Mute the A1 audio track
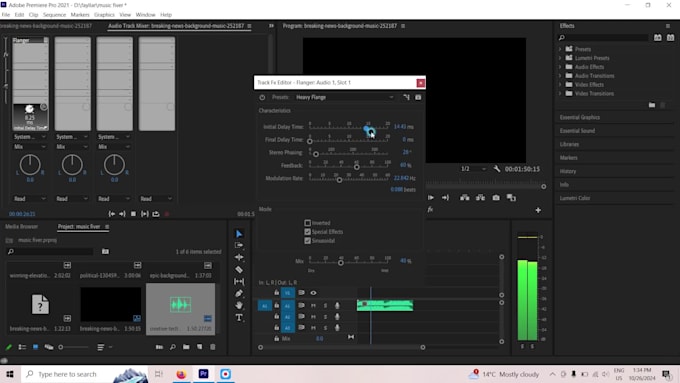 pyautogui.click(x=313, y=306)
